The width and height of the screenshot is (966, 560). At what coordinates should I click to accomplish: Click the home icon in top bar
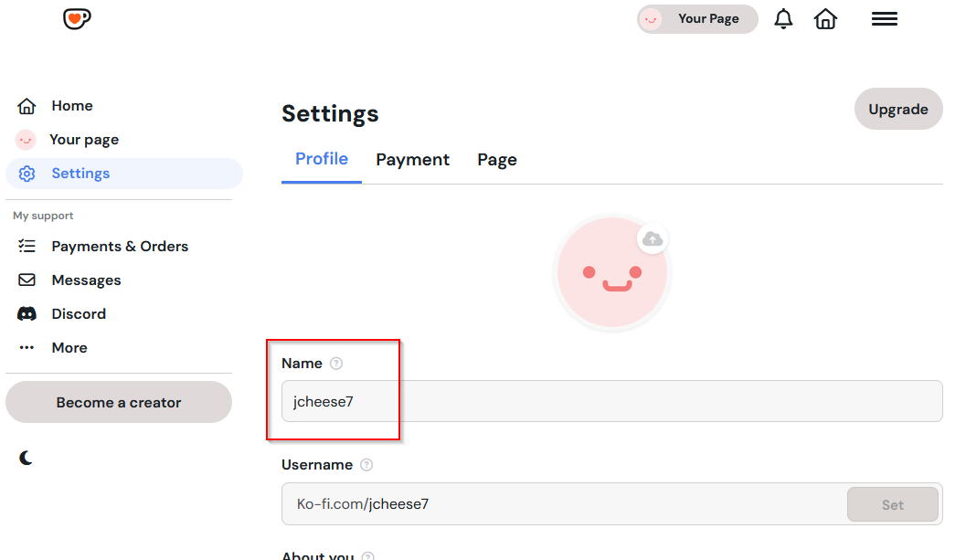(825, 18)
